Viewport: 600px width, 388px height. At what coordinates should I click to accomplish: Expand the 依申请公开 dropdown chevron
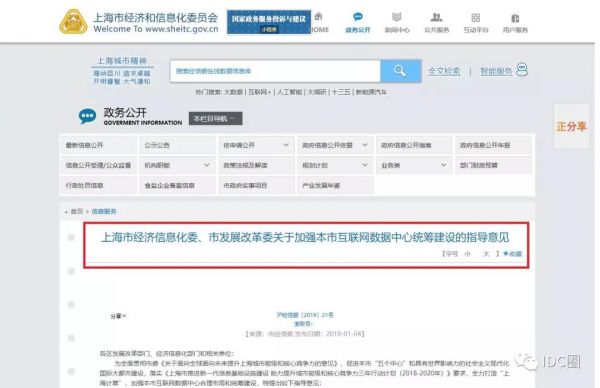286,145
